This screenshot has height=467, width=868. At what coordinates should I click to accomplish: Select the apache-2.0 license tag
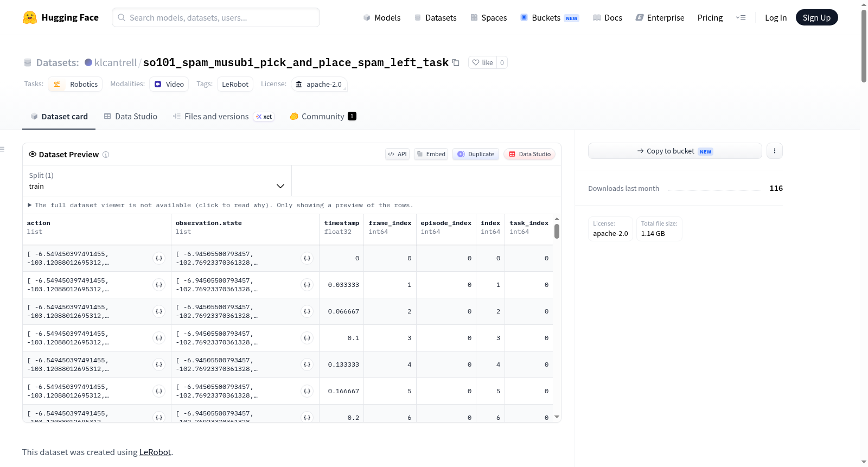point(319,84)
